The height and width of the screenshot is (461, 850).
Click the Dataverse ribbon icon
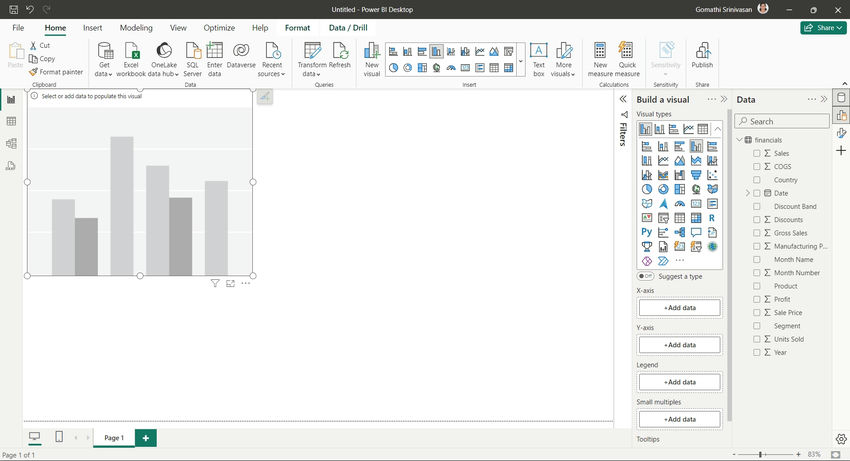241,55
